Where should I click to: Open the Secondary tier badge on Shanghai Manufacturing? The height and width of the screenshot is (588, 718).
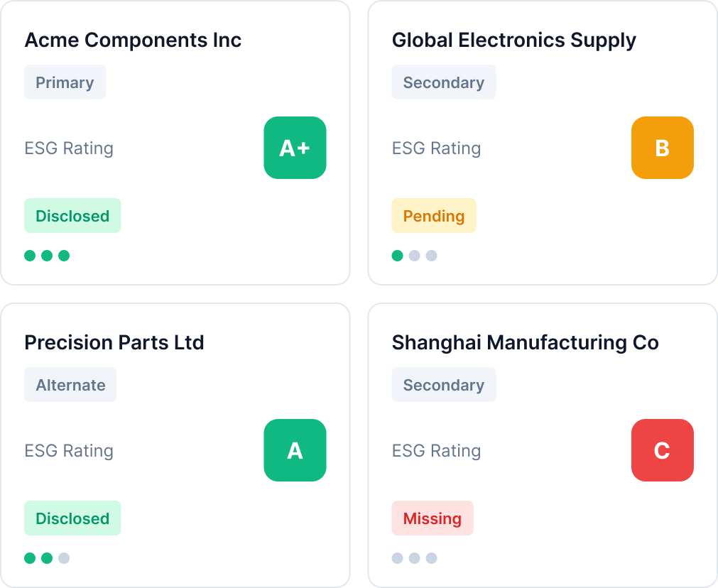[x=443, y=384]
